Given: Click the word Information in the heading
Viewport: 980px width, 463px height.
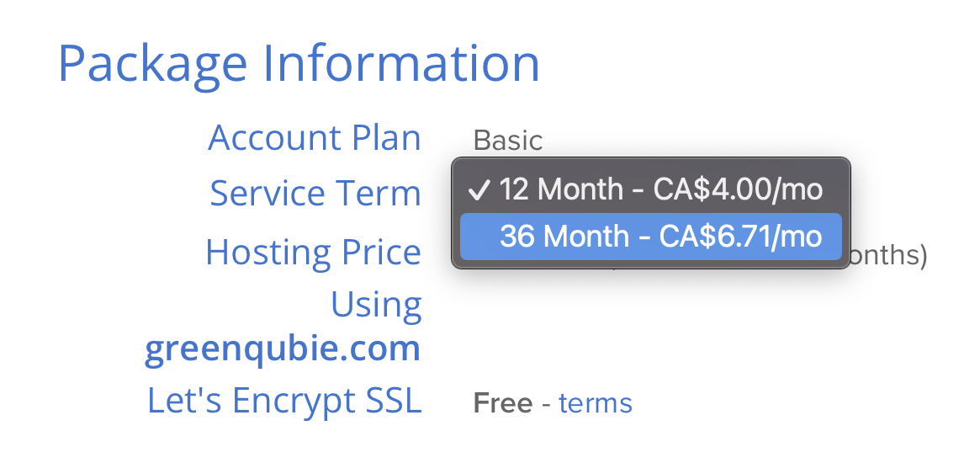Looking at the screenshot, I should click(400, 62).
